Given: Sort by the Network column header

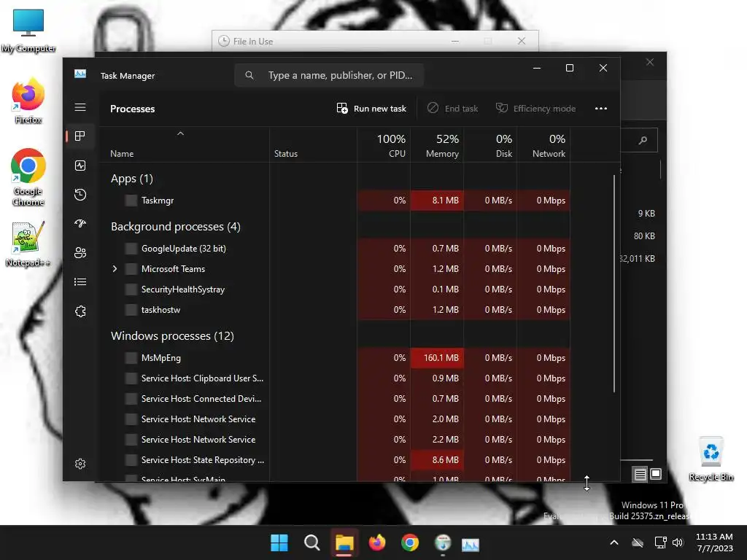Looking at the screenshot, I should coord(544,145).
